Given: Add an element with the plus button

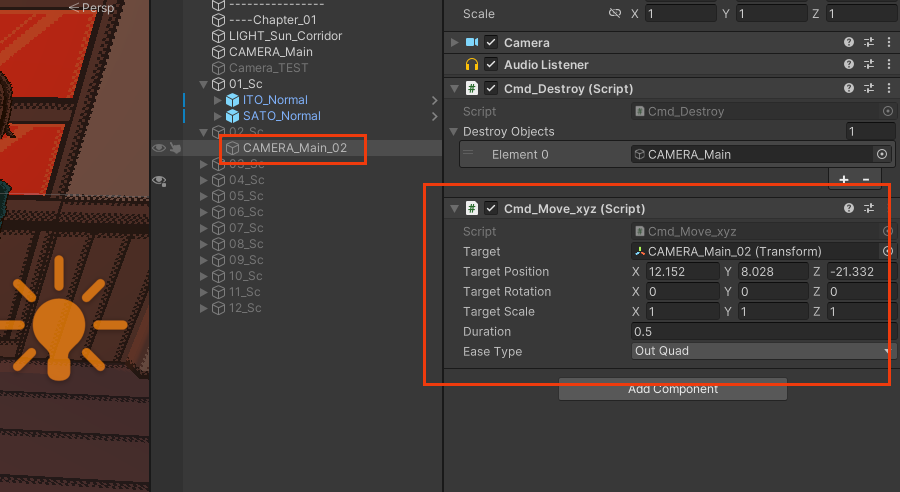Looking at the screenshot, I should tap(844, 179).
